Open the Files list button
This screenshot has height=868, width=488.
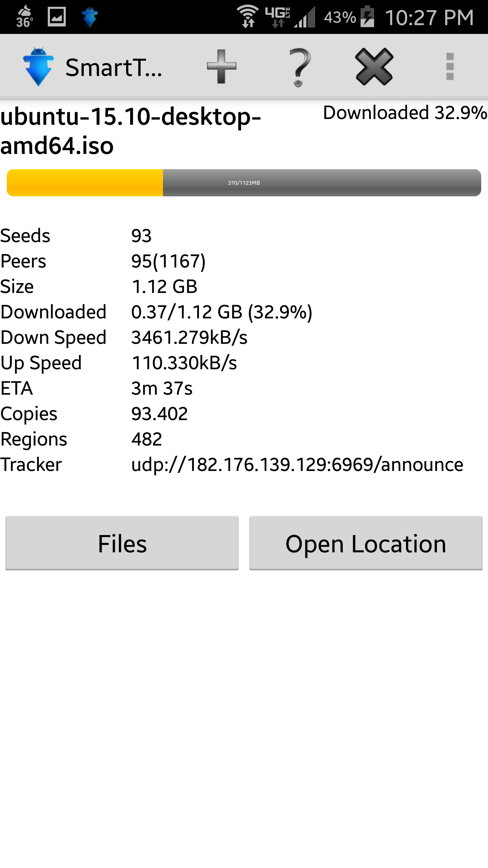click(122, 543)
